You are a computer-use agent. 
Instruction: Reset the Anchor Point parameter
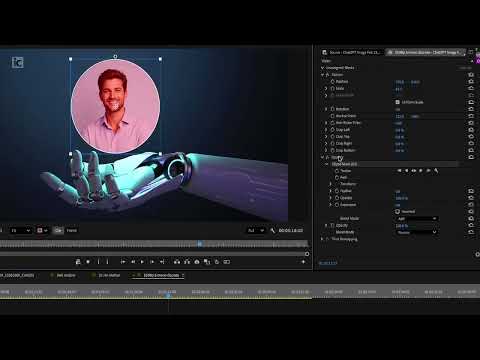tap(471, 116)
